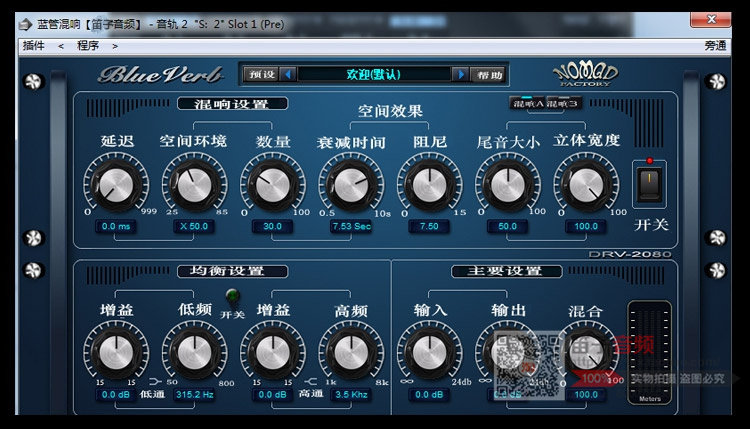
Task: Click the 数量 amount knob
Action: click(x=273, y=185)
